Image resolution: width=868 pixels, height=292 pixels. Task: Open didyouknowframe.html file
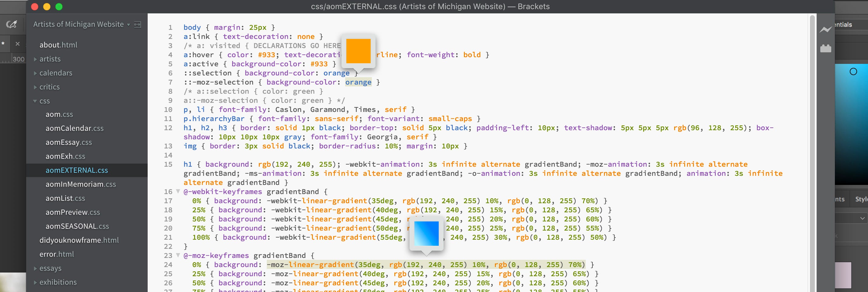[x=79, y=240]
